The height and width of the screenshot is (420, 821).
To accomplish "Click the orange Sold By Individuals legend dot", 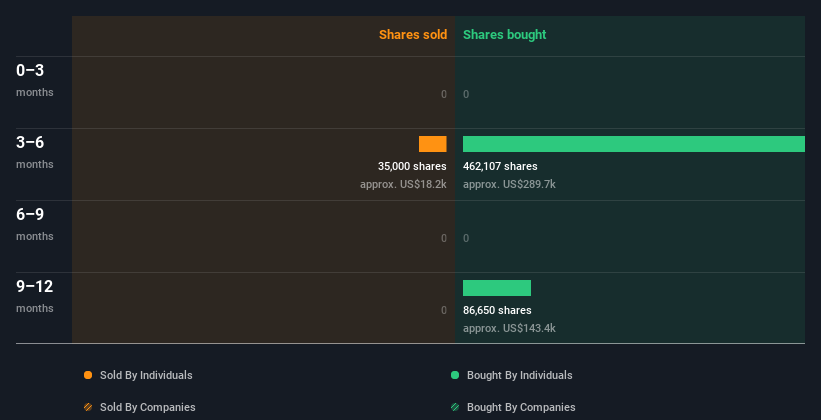I will tap(88, 375).
